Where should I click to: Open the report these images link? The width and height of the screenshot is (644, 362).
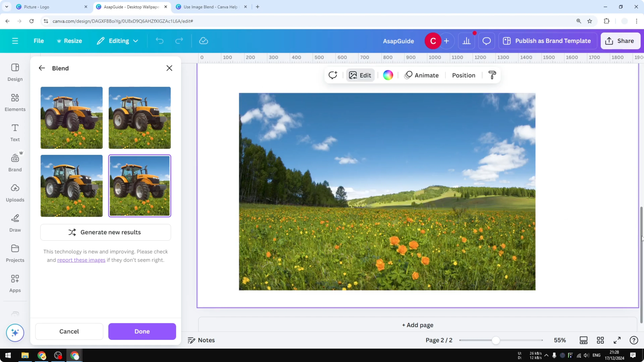(x=81, y=260)
